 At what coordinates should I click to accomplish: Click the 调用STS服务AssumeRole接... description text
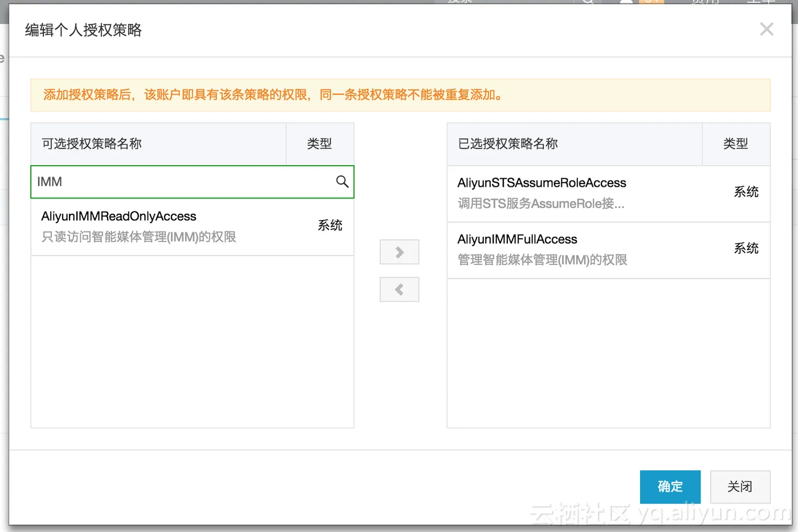coord(541,203)
